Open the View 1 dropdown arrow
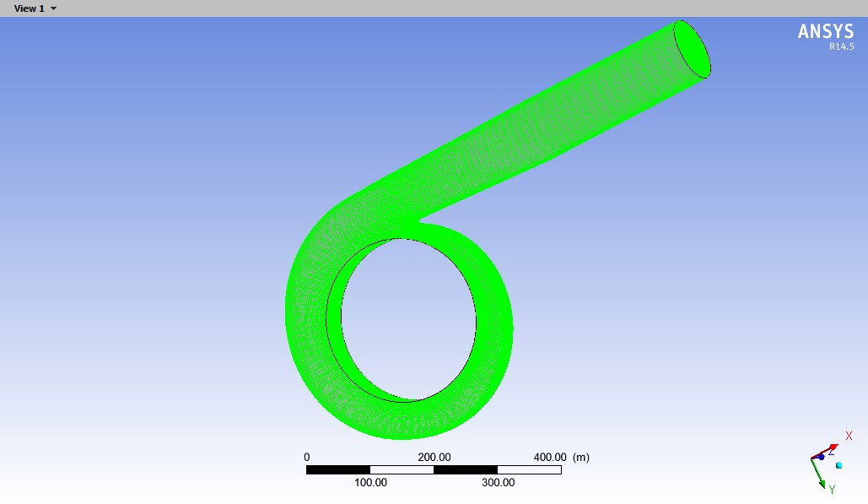 pyautogui.click(x=54, y=8)
